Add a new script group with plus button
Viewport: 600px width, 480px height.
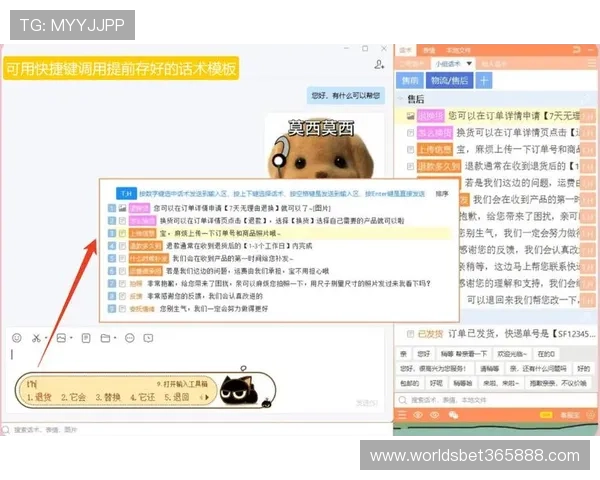click(484, 80)
